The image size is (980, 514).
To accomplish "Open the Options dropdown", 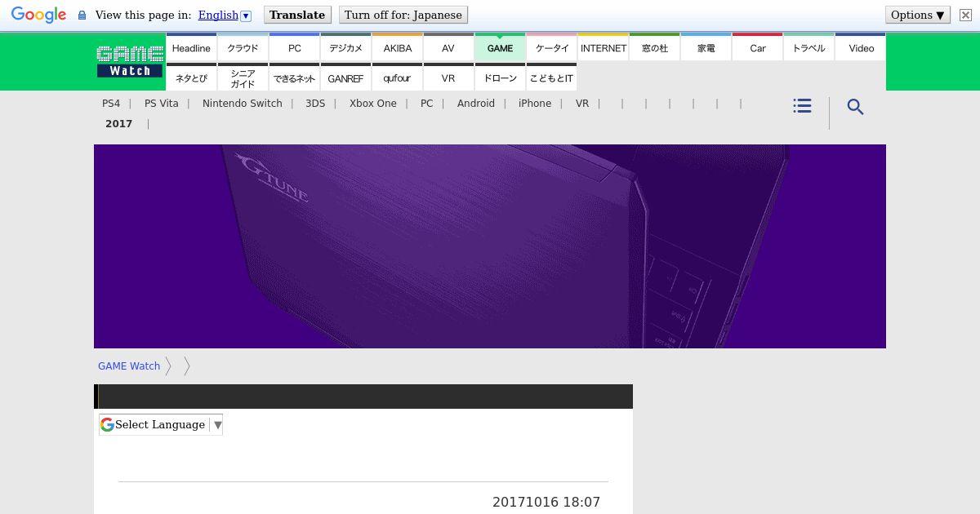I will click(918, 15).
